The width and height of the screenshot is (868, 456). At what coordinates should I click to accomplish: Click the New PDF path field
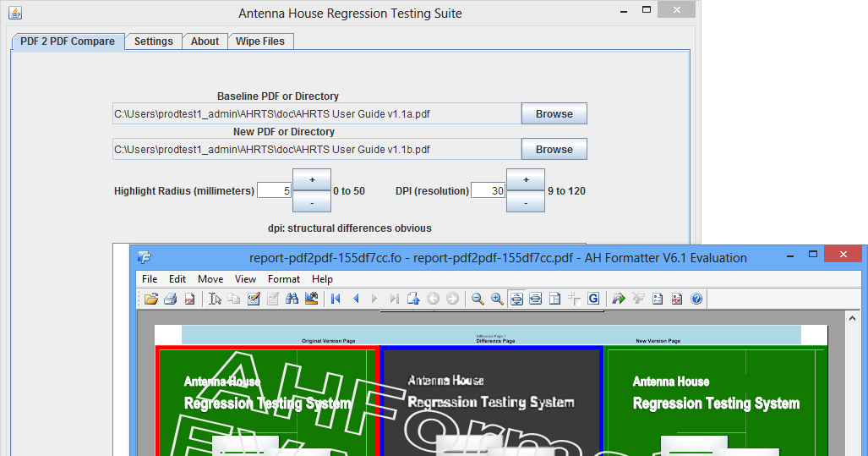coord(317,149)
